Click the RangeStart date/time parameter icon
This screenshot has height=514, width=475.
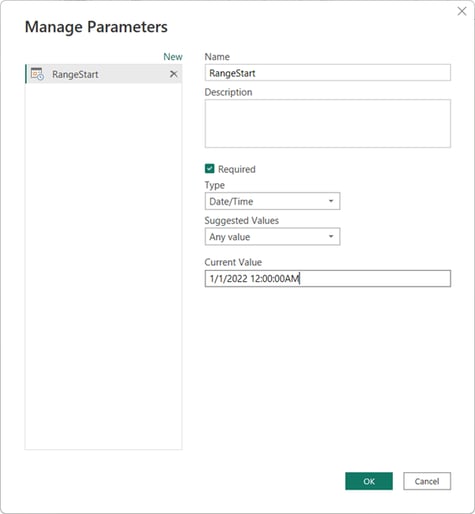37,74
